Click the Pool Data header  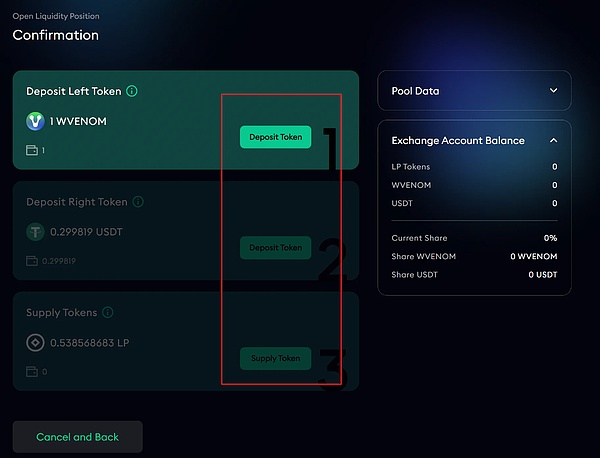click(x=474, y=91)
